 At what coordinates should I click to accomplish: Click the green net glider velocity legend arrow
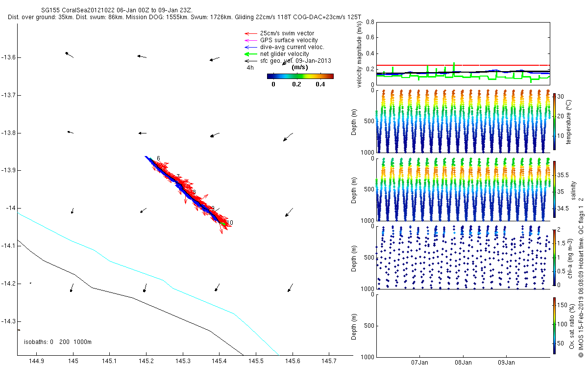tap(251, 54)
